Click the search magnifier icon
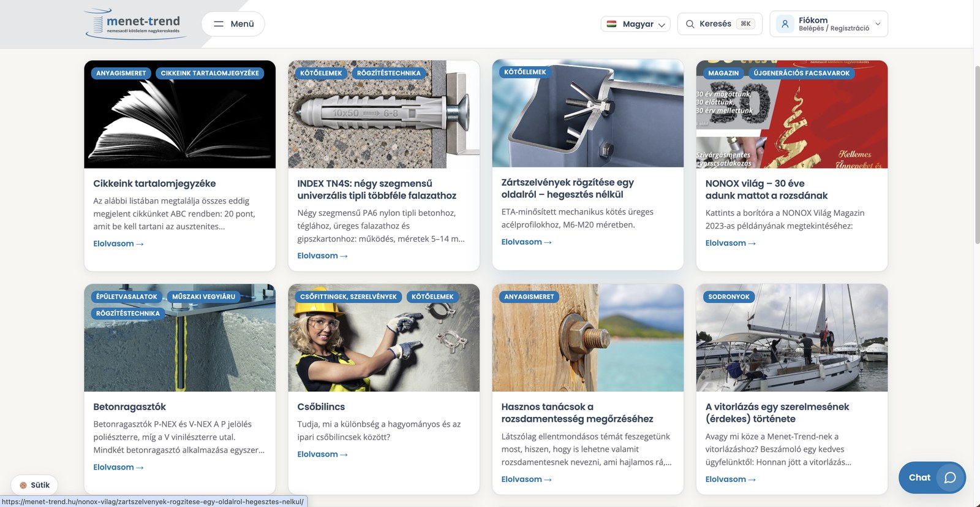 click(x=690, y=24)
